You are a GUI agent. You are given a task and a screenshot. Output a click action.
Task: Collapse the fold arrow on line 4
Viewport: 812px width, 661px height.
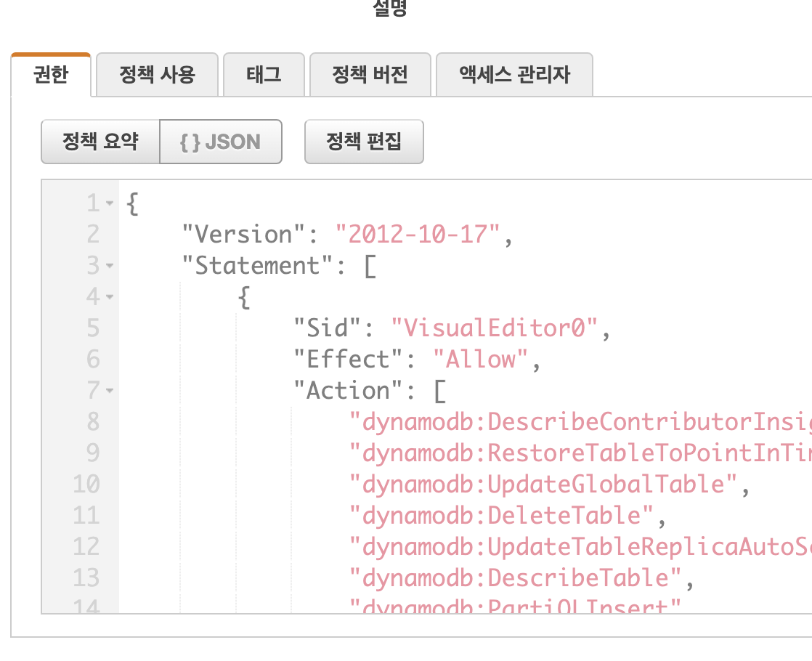coord(110,297)
